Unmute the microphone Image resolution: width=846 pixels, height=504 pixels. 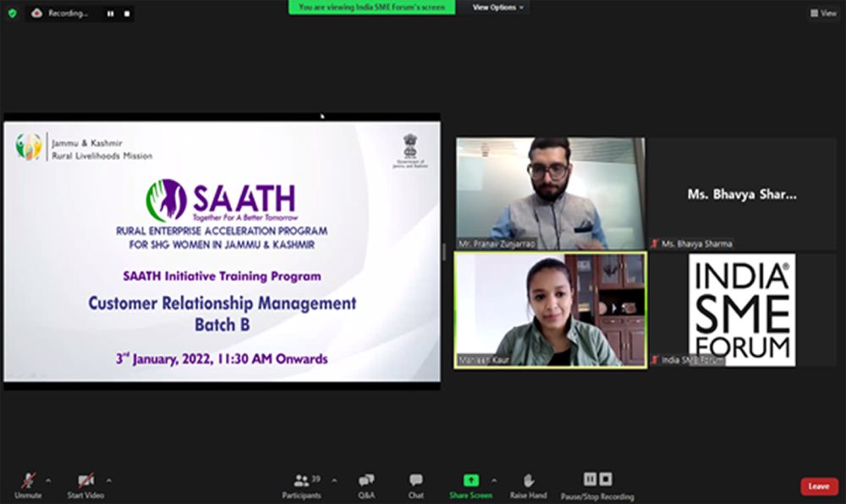28,485
